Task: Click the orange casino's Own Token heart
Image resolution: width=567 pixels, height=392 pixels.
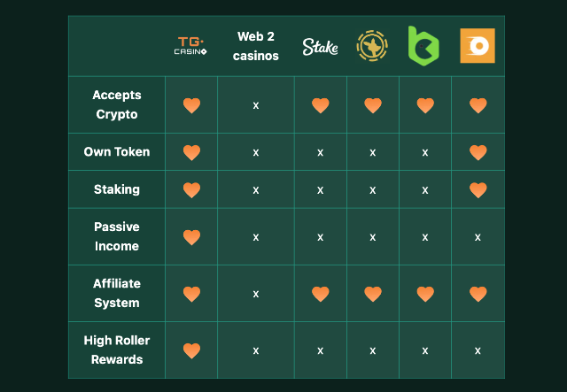Action: point(478,152)
